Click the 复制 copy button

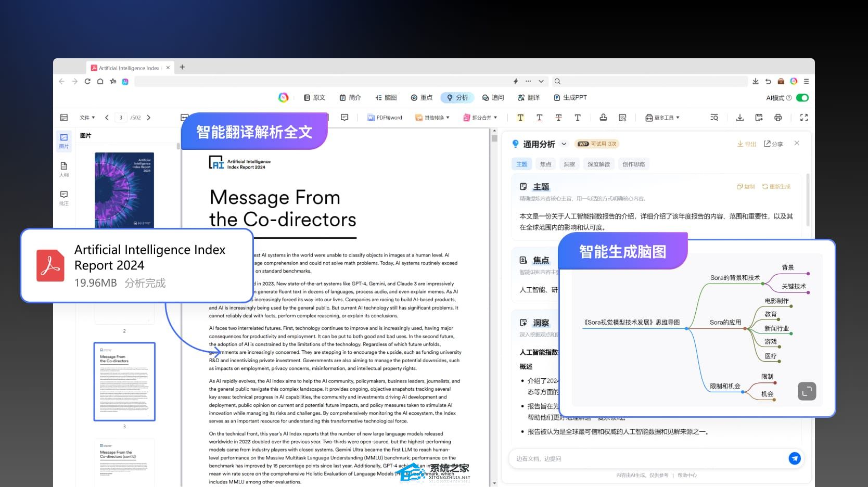coord(746,187)
